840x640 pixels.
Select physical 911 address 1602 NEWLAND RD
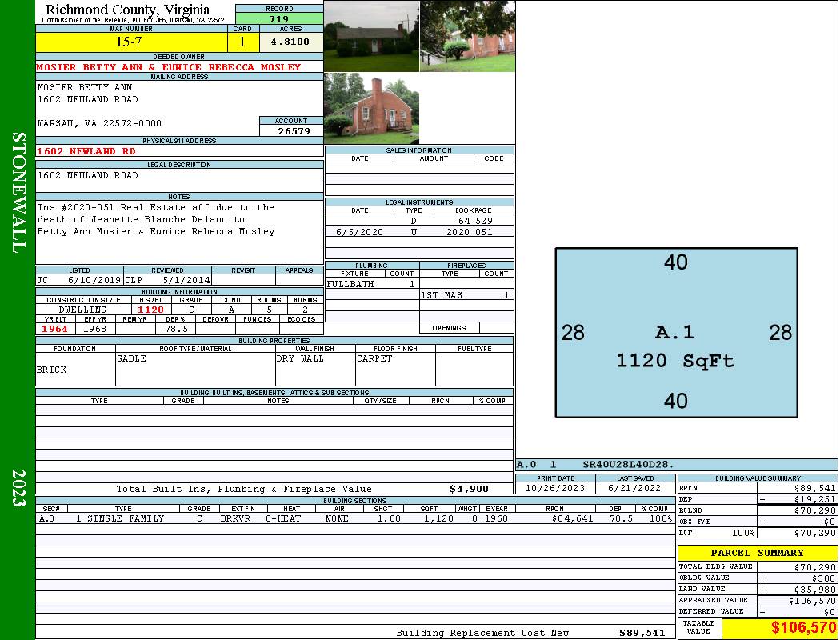(x=86, y=151)
